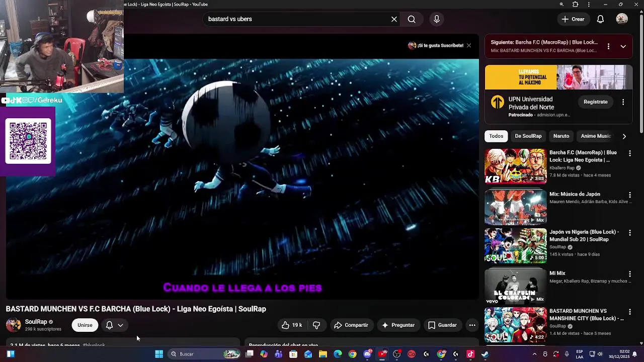Show more filter chips with right arrow
The width and height of the screenshot is (644, 362).
point(624,136)
